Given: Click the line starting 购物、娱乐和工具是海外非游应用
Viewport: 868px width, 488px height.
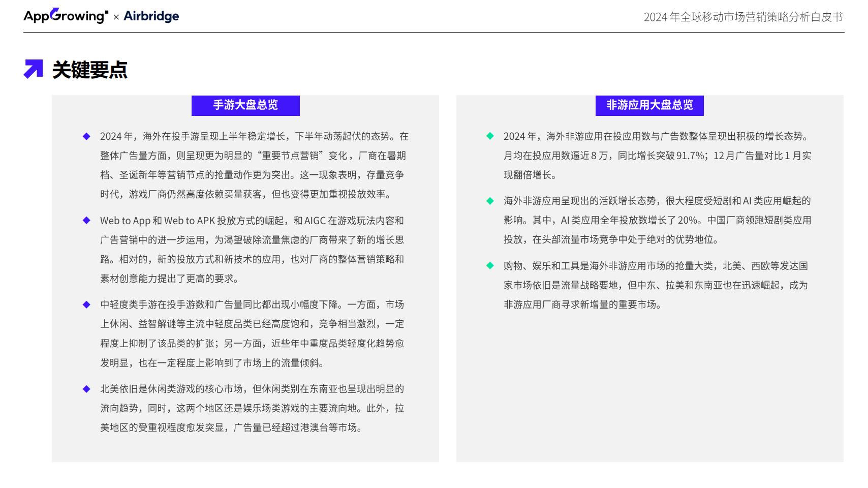Looking at the screenshot, I should [x=656, y=266].
